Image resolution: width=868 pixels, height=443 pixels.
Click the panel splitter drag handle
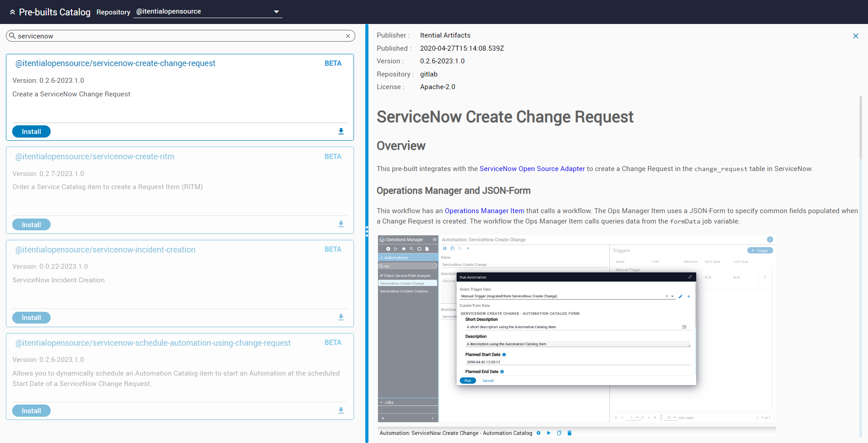[367, 232]
